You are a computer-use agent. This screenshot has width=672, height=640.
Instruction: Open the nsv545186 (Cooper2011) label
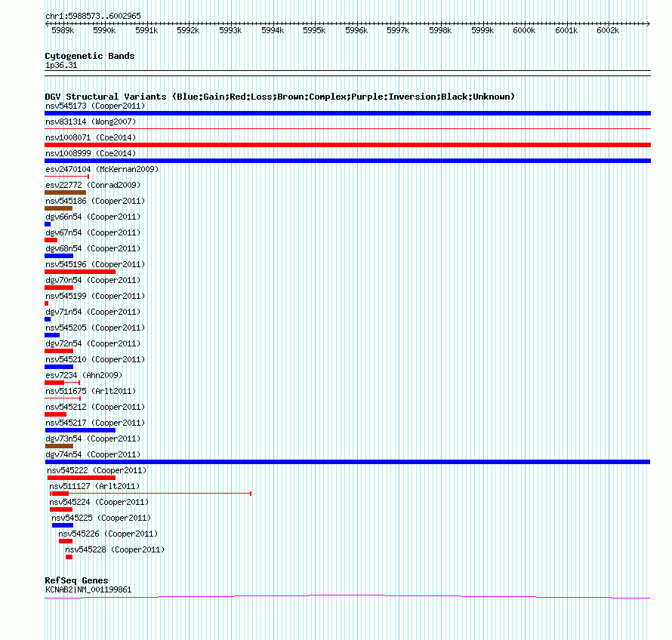coord(95,201)
